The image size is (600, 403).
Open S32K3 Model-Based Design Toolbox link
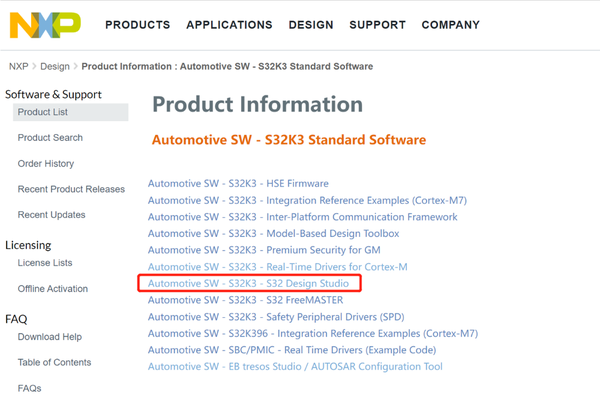[x=273, y=234]
